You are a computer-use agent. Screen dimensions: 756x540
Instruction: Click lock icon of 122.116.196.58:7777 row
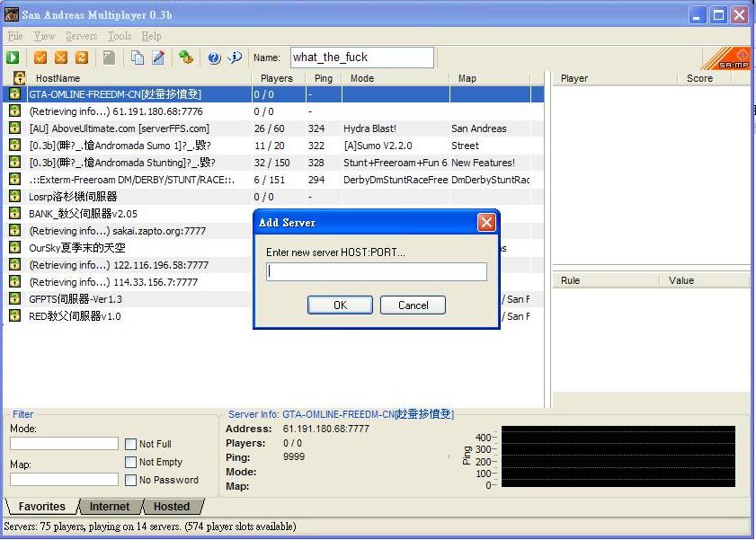click(x=15, y=265)
